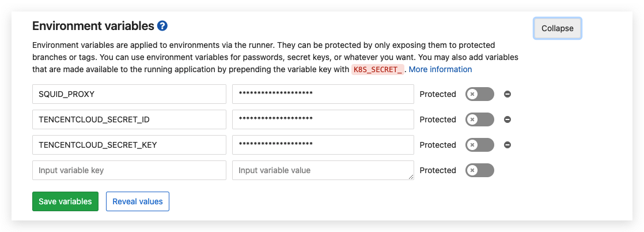Screen dimensions: 644x232
Task: Switch on Protected for TENCENTCLOUD_SECRET_KEY
Action: (x=479, y=145)
